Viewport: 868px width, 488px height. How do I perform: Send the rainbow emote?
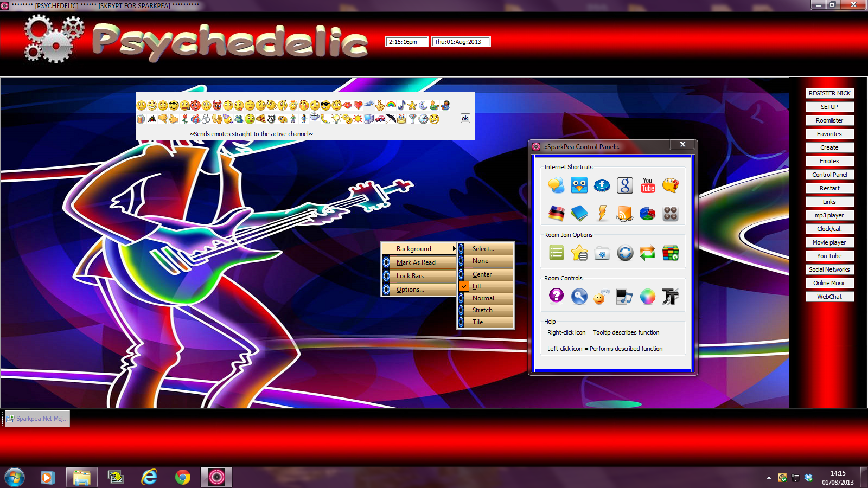pos(391,106)
